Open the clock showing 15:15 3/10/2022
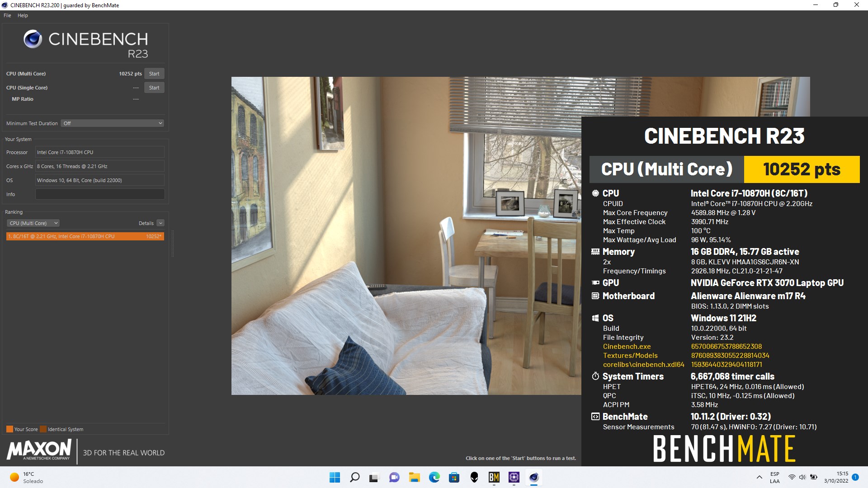Screen dimensions: 868x488 click(x=836, y=477)
